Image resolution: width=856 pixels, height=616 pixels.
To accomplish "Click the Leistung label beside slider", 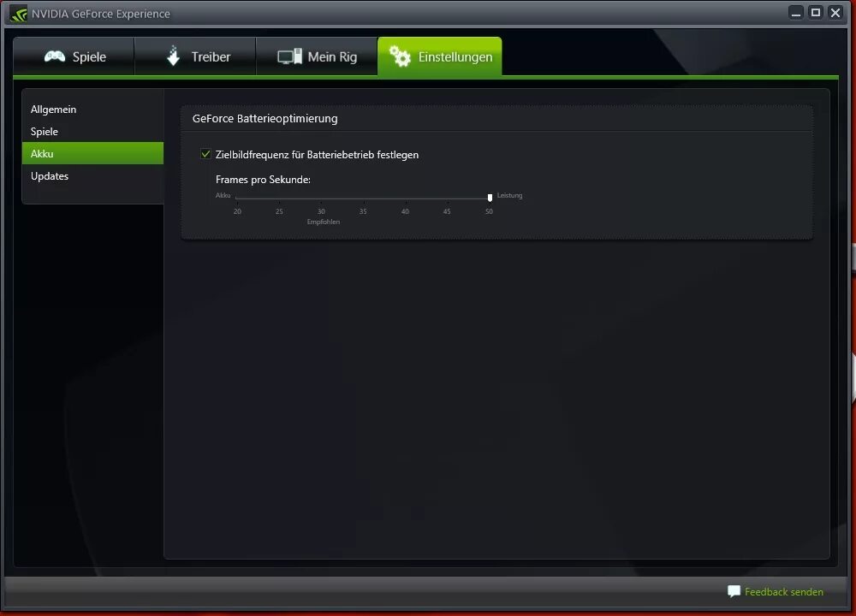I will (509, 195).
